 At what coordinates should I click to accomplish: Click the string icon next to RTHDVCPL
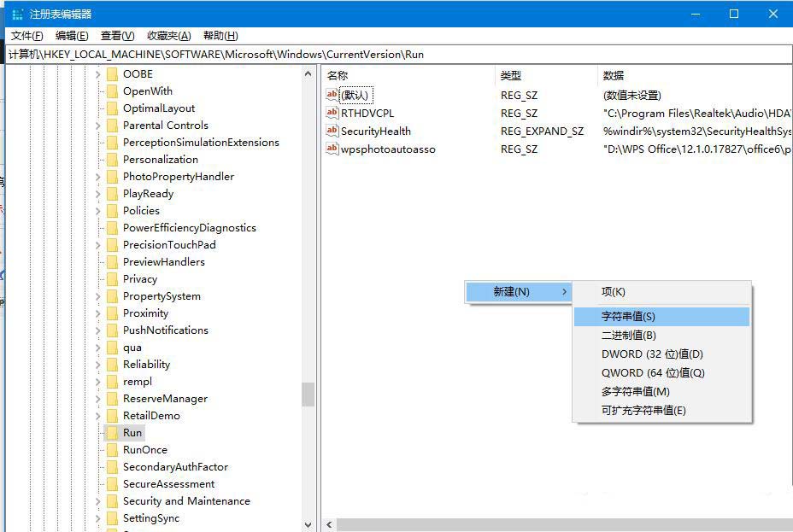[332, 113]
